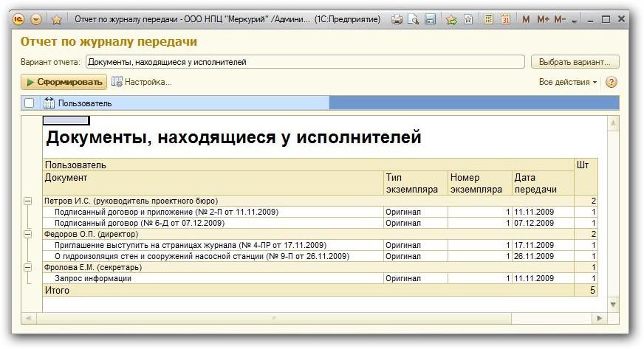Click the Номер экземпляра column header
This screenshot has width=644, height=349.
coord(480,183)
